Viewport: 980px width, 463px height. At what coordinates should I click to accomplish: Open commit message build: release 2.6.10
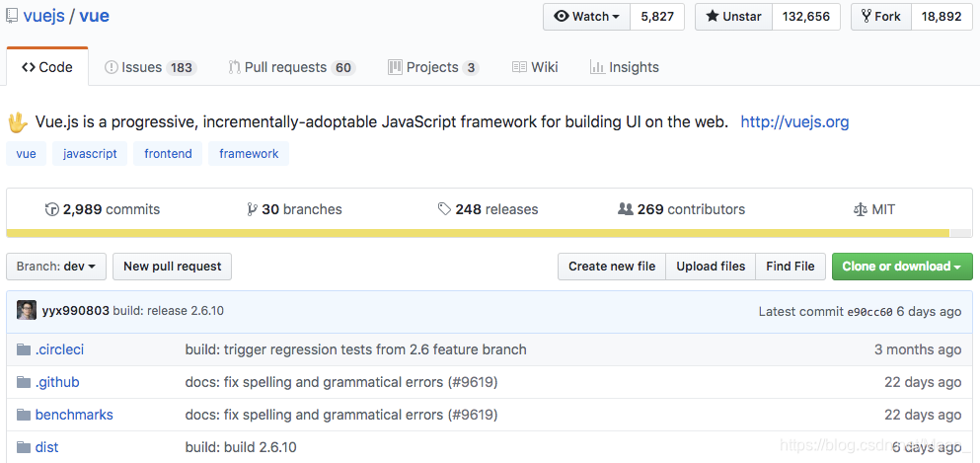(168, 311)
